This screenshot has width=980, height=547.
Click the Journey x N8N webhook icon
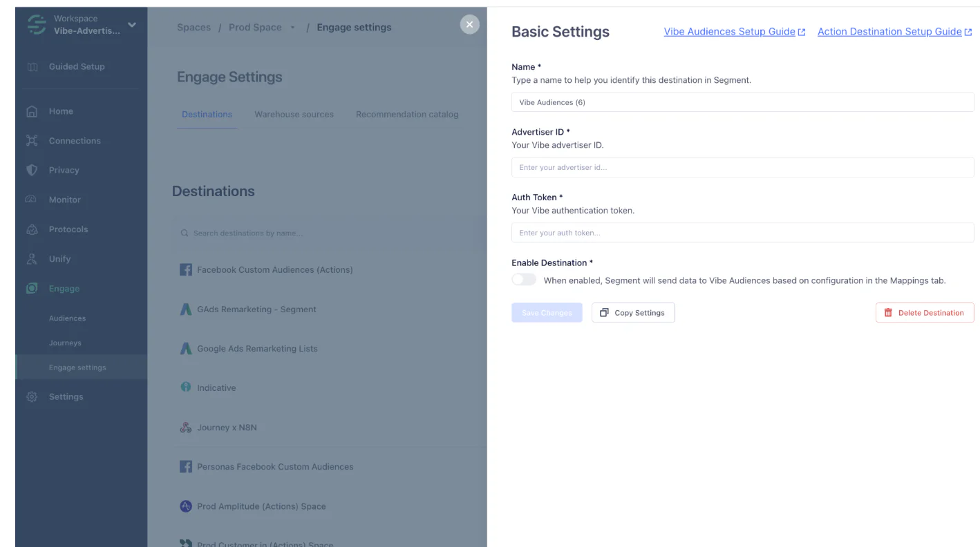click(186, 428)
